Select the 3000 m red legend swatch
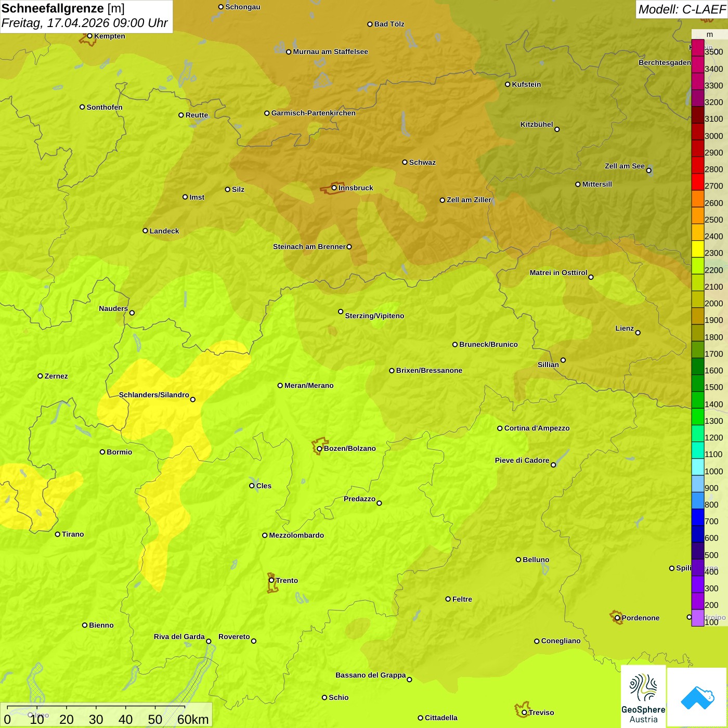 pyautogui.click(x=697, y=132)
